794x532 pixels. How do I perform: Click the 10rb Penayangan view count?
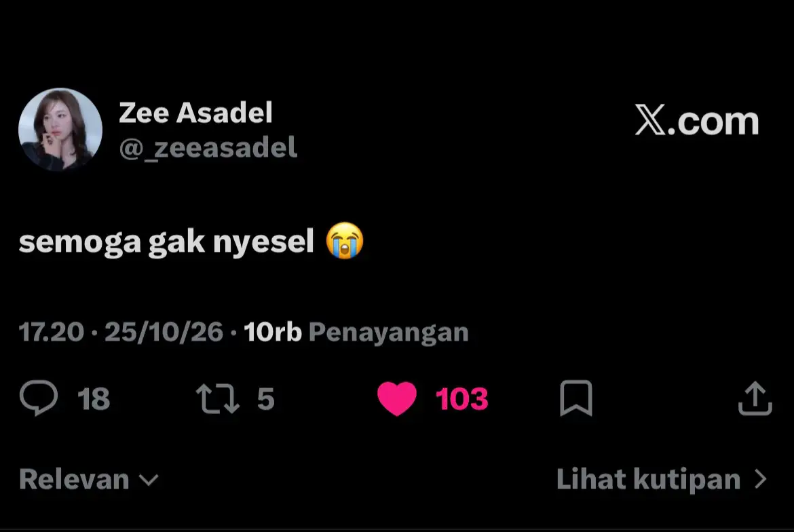pos(356,332)
